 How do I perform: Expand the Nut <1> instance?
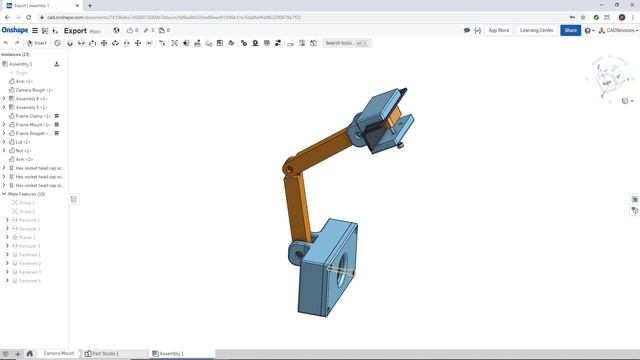(x=4, y=151)
